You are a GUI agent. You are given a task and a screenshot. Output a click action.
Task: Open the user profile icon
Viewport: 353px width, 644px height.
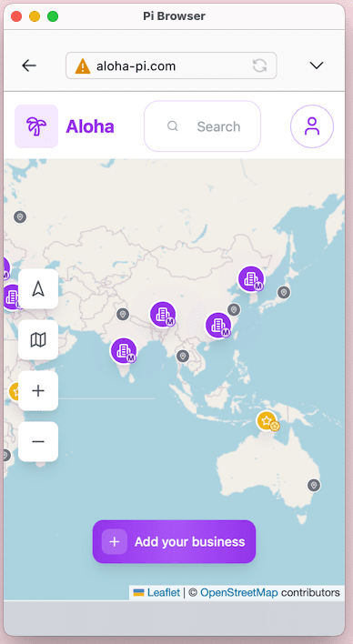pyautogui.click(x=312, y=126)
